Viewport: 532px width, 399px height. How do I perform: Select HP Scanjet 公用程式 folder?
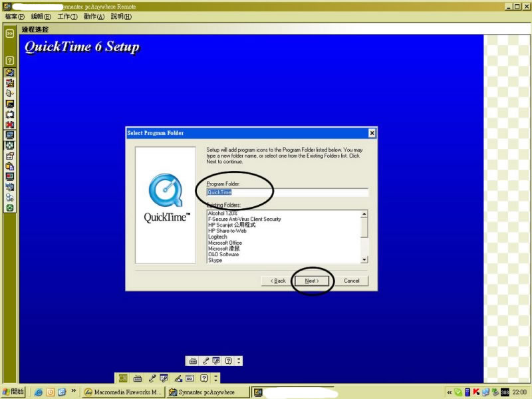coord(231,225)
